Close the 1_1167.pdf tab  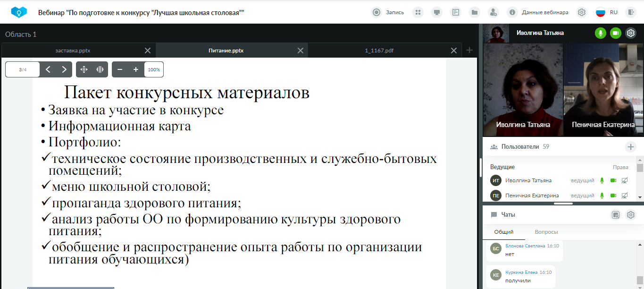point(454,51)
